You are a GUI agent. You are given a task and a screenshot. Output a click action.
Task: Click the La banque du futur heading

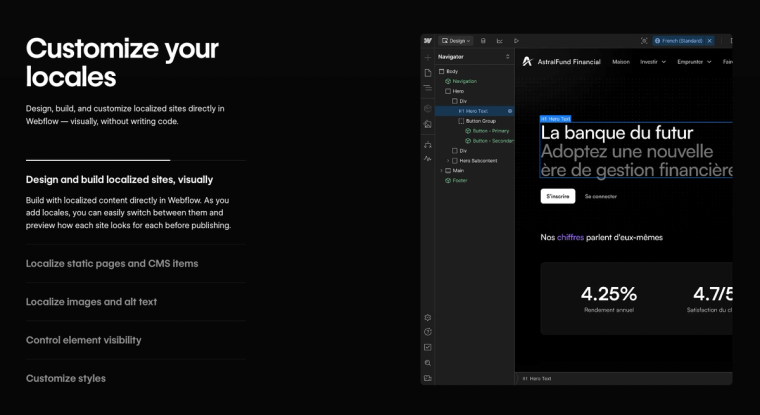click(x=617, y=133)
